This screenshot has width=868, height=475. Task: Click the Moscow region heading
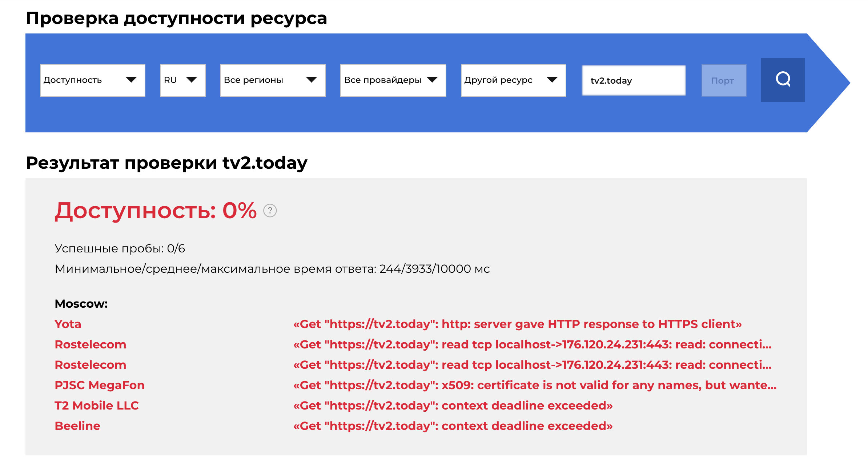click(81, 304)
